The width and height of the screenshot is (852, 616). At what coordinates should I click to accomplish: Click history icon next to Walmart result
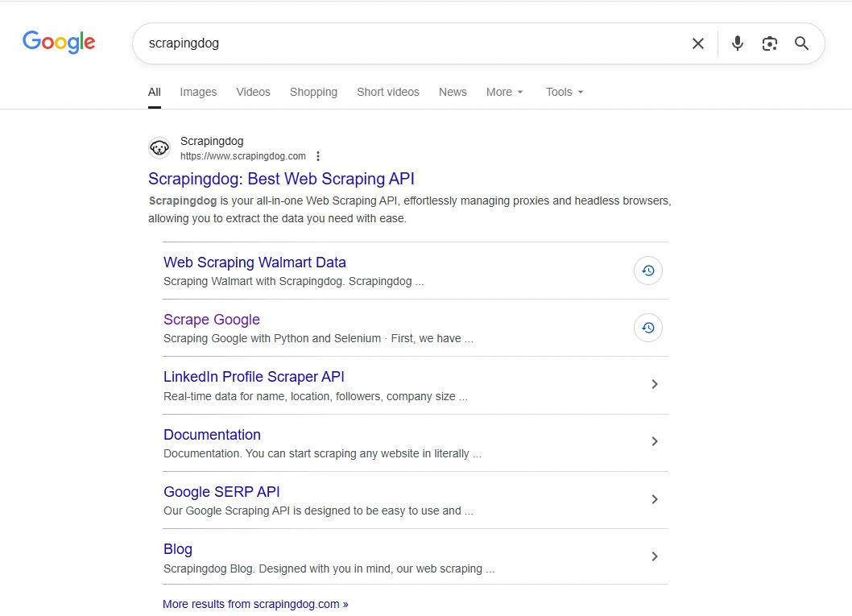[x=648, y=271]
